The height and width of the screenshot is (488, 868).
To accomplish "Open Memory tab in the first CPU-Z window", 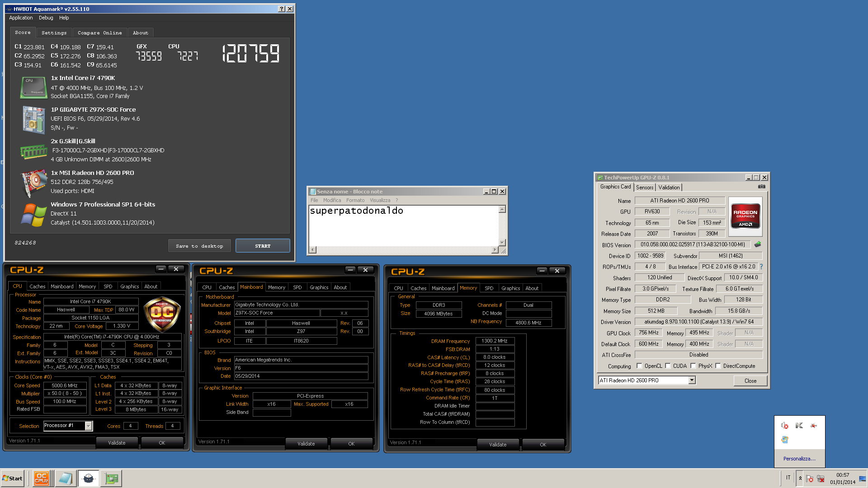I will tap(87, 286).
